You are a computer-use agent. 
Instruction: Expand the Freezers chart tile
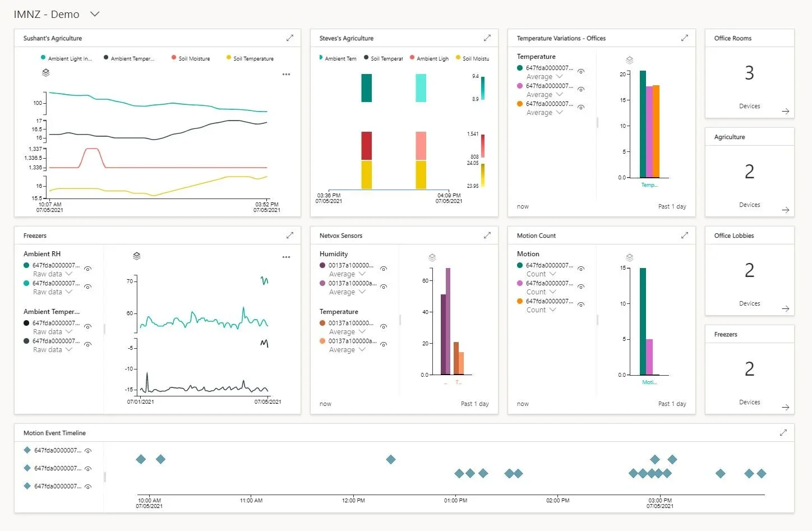pos(290,236)
